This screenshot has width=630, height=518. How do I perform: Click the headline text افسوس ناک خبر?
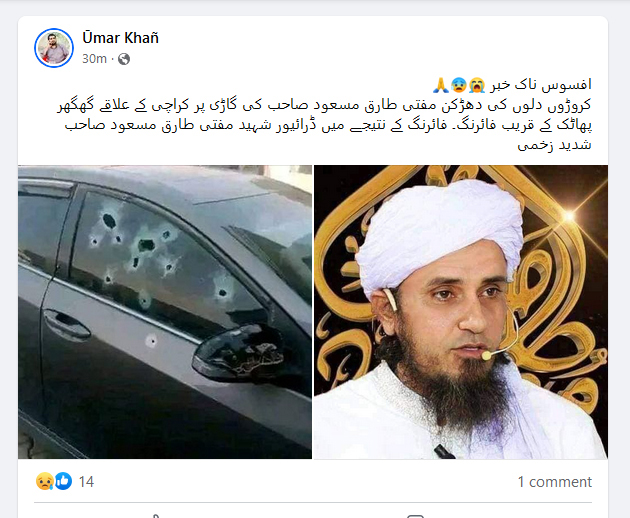pyautogui.click(x=540, y=85)
